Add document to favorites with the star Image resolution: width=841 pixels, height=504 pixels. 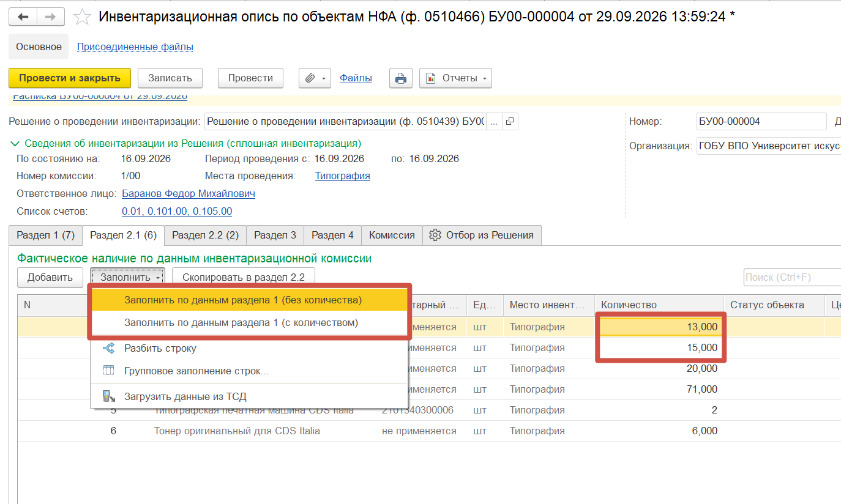coord(82,17)
